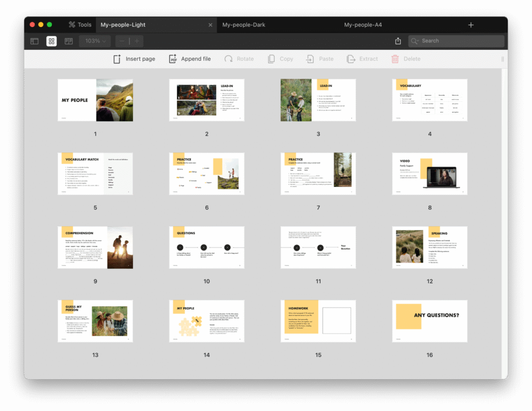Click the share icon
Viewport: 532px width, 411px height.
[398, 41]
